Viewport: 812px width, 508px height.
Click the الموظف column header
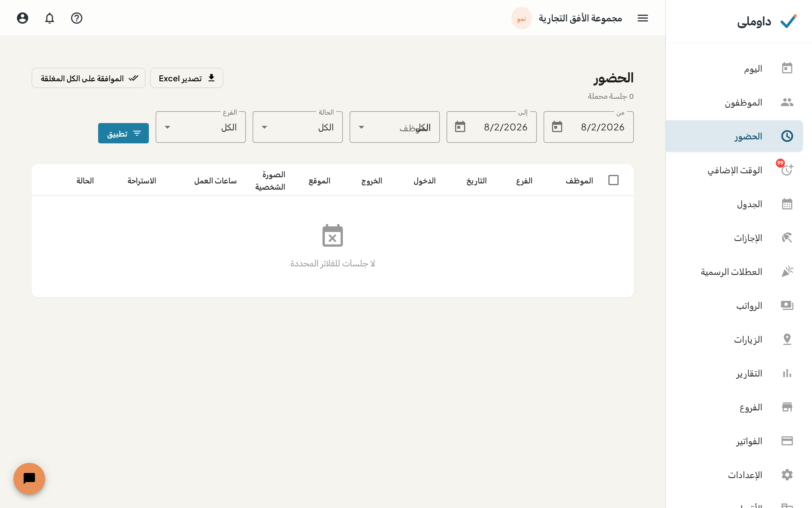(579, 181)
